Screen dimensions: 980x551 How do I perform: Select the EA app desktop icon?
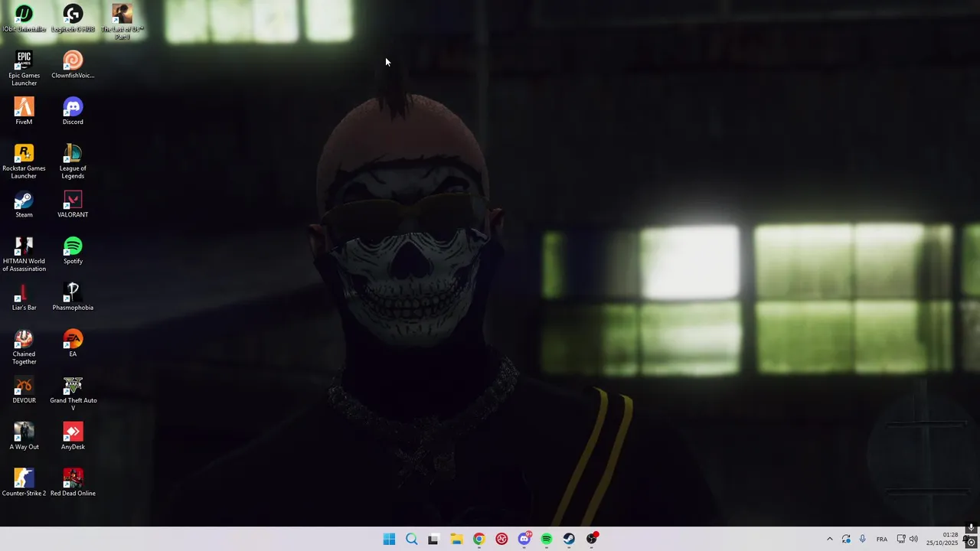(73, 344)
